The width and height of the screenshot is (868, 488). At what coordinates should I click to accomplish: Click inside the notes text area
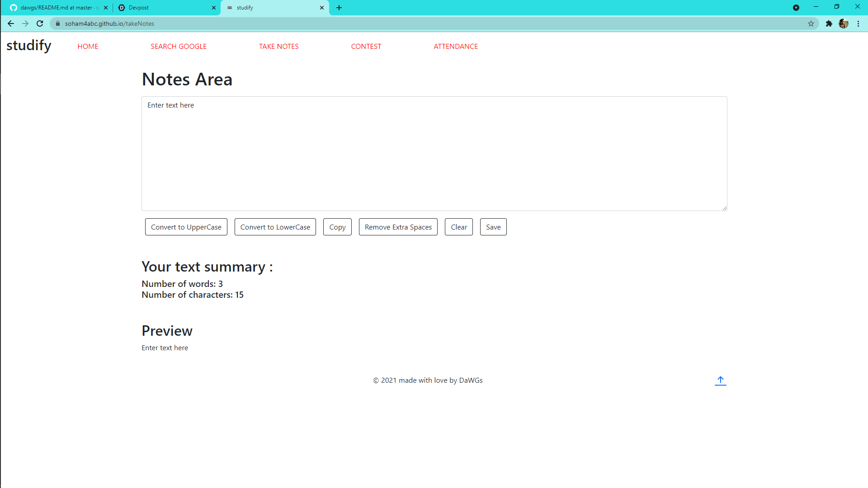coord(434,154)
